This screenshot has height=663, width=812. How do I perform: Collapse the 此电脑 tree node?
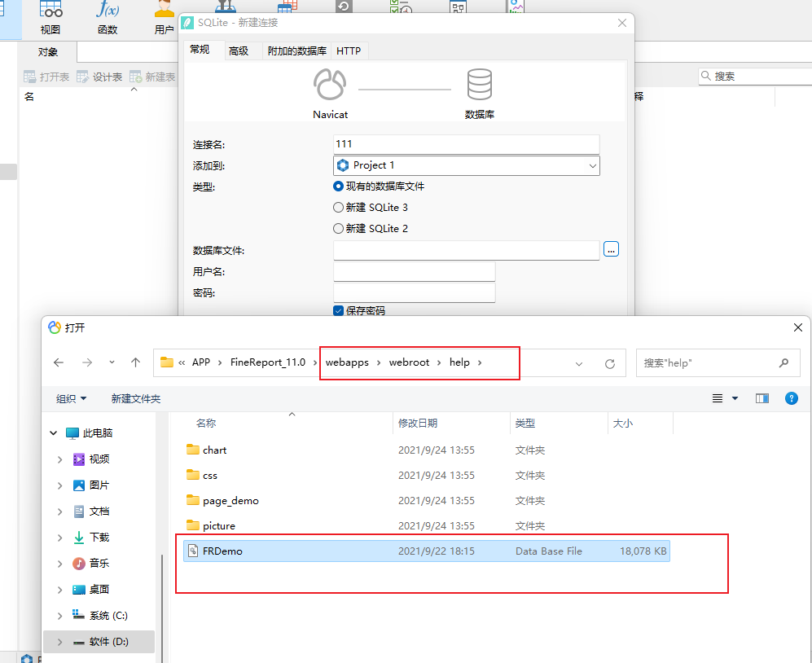click(53, 433)
